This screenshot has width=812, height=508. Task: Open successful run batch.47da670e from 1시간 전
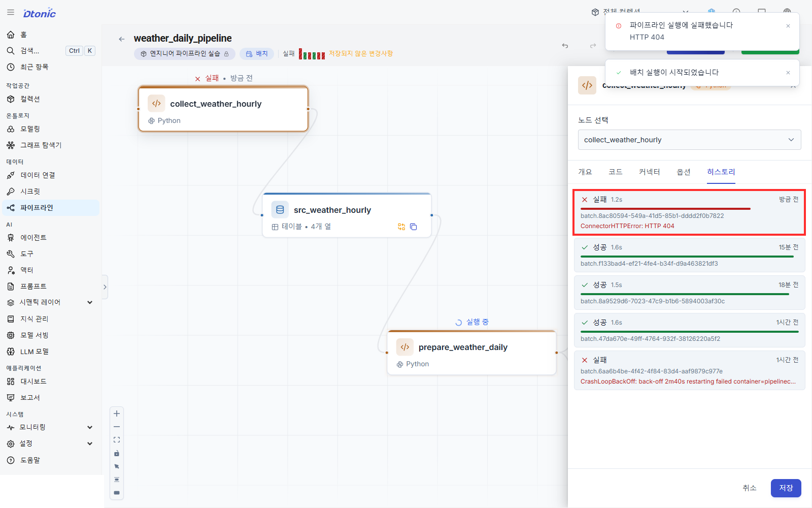tap(689, 330)
